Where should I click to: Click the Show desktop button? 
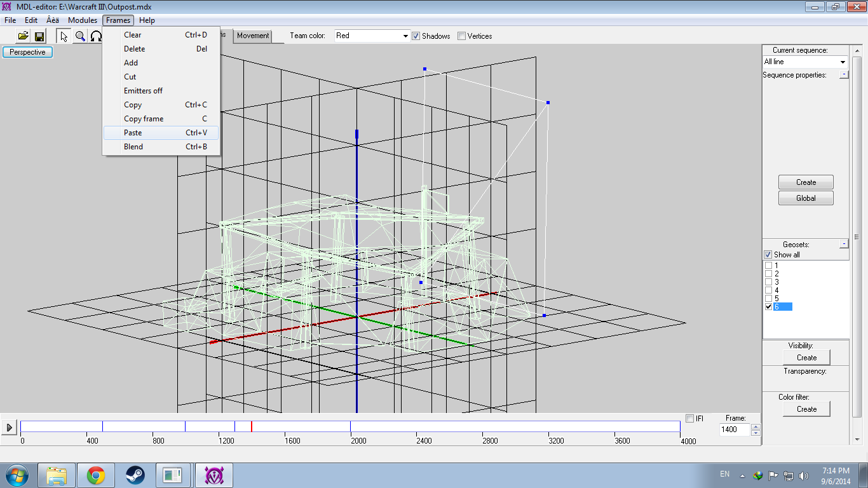864,475
